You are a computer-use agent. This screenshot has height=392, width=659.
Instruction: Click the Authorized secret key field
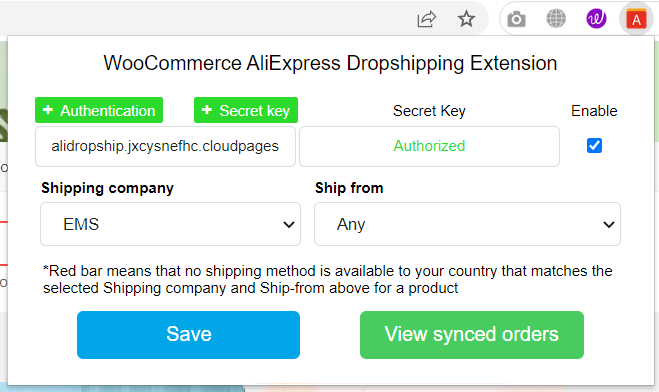(x=429, y=146)
